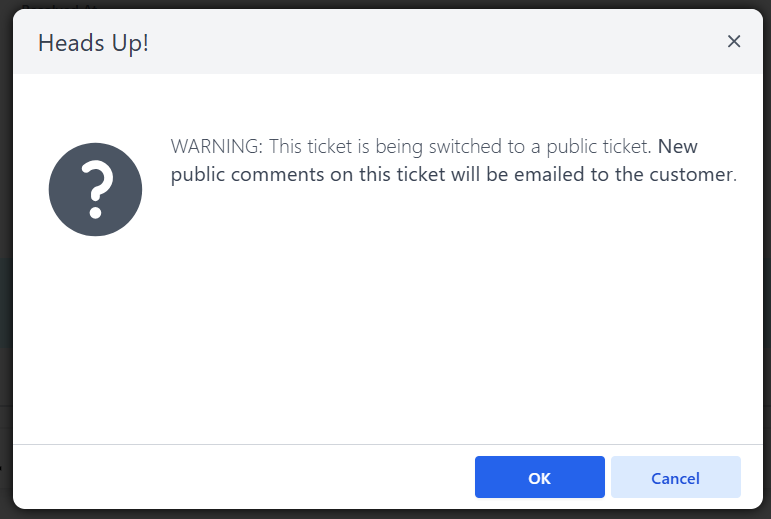Image resolution: width=771 pixels, height=519 pixels.
Task: Click the "Heads Up!" dialog title
Action: (x=93, y=43)
